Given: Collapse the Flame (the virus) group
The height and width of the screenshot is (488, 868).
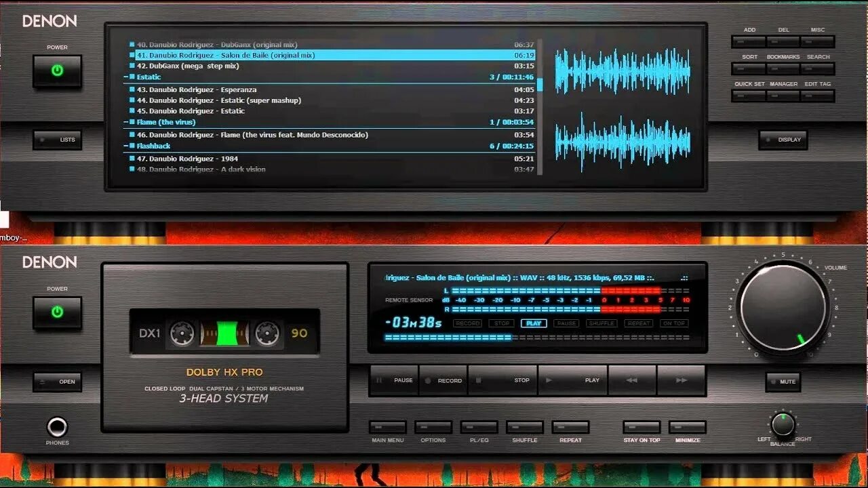Looking at the screenshot, I should [x=126, y=122].
